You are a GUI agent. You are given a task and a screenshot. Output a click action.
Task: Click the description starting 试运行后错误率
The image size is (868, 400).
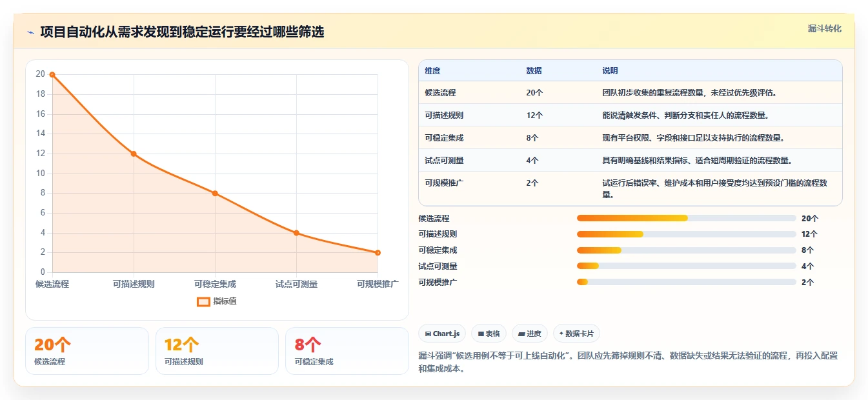tap(714, 188)
